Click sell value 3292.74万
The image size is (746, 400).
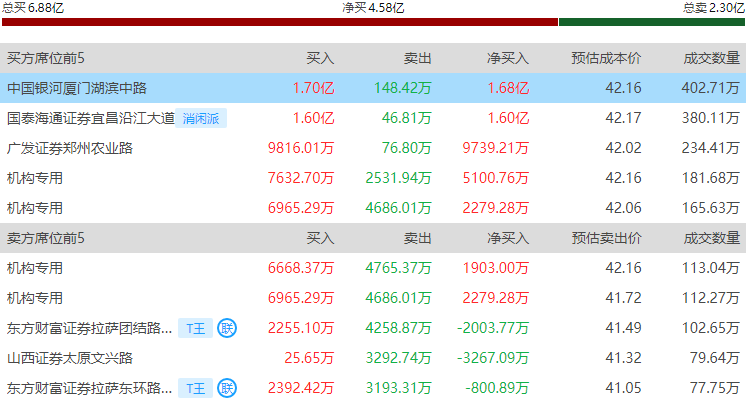398,358
